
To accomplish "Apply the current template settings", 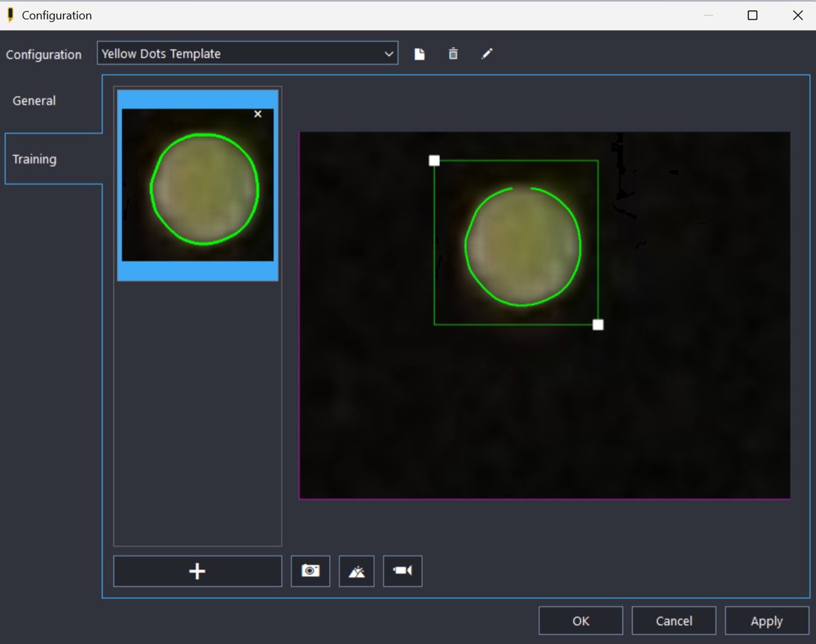I will click(x=766, y=620).
